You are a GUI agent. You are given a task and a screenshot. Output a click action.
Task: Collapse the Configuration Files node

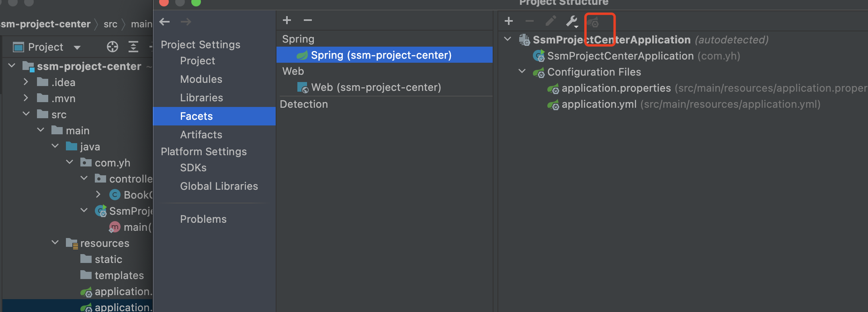[x=522, y=72]
